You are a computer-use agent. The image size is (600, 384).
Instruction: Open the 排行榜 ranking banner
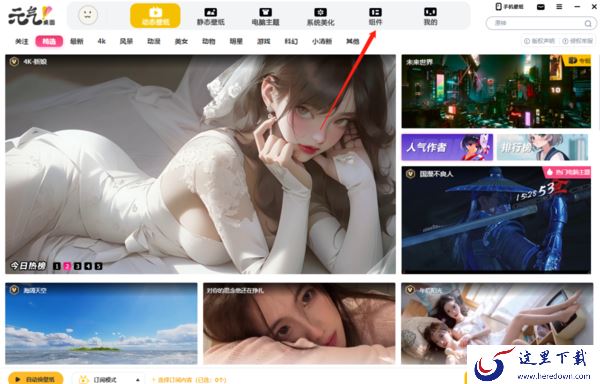click(542, 147)
